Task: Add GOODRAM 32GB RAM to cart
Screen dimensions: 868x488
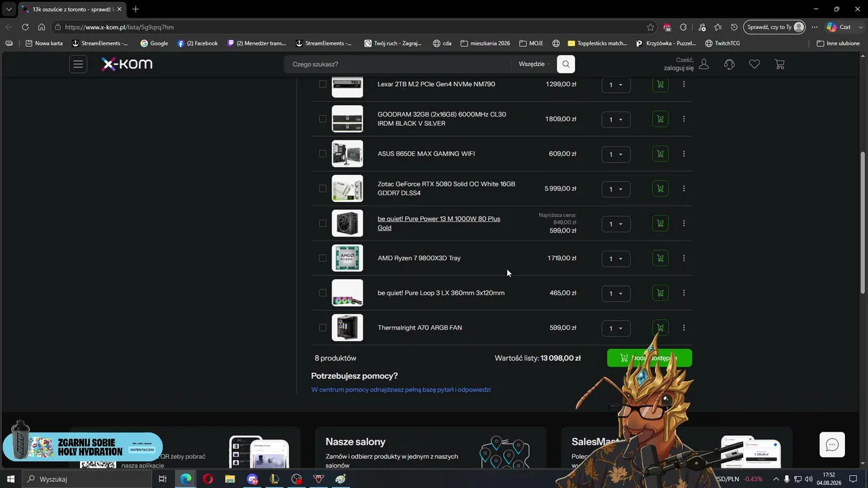Action: (660, 119)
